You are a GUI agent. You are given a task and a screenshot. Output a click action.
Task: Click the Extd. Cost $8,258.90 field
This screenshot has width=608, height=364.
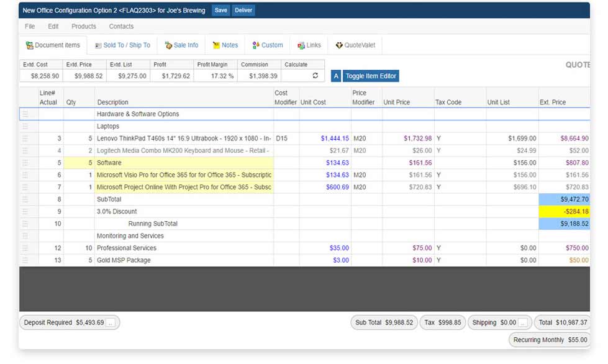(x=41, y=76)
